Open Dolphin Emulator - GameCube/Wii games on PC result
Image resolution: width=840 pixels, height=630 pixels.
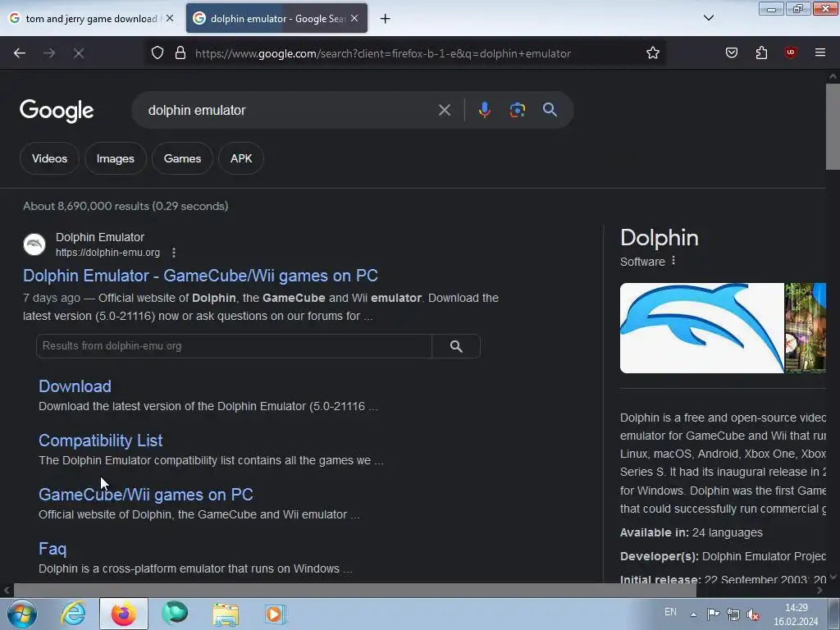point(200,276)
